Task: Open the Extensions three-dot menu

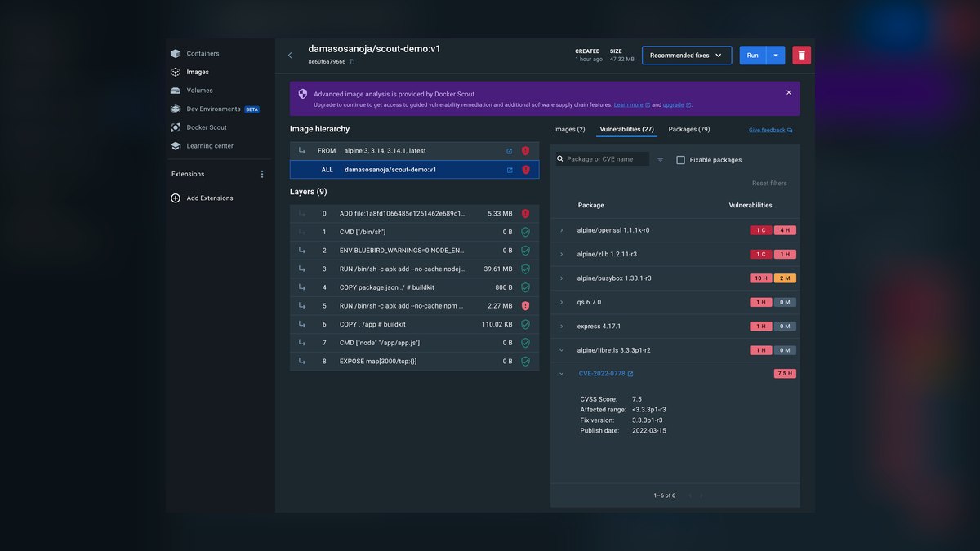Action: point(262,174)
